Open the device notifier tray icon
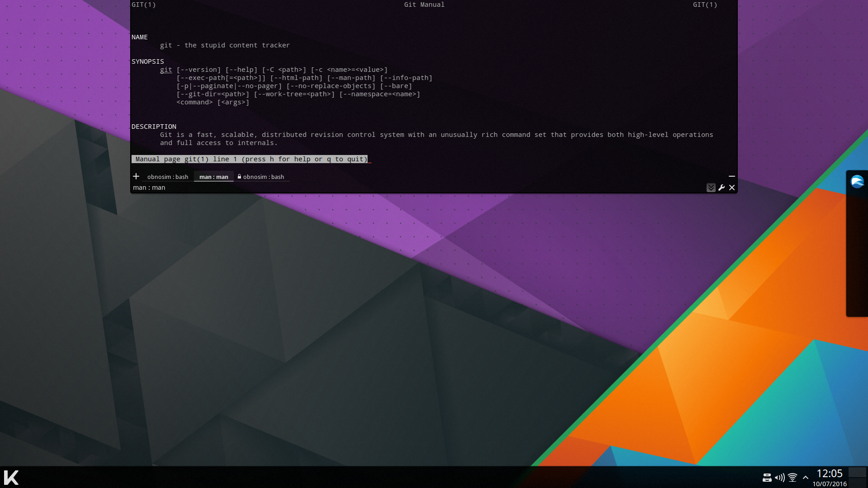 (x=767, y=477)
